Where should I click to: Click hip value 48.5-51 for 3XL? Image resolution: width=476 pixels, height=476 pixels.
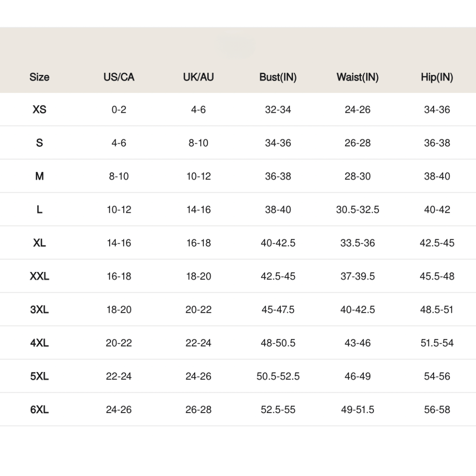(437, 309)
